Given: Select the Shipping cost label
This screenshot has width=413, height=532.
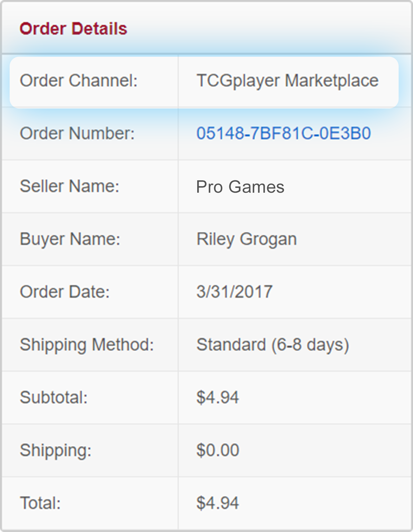Looking at the screenshot, I should click(x=56, y=451).
